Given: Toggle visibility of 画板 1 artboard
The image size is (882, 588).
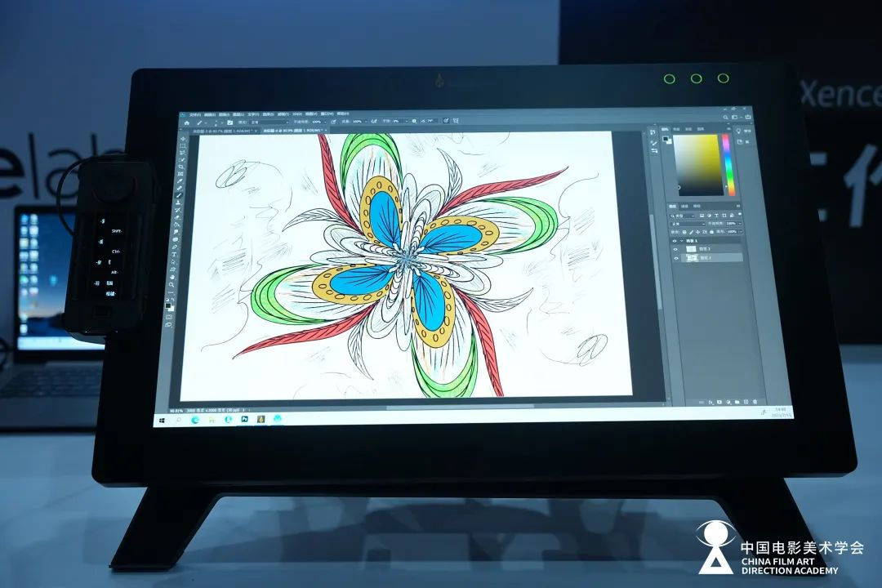Looking at the screenshot, I should click(675, 241).
